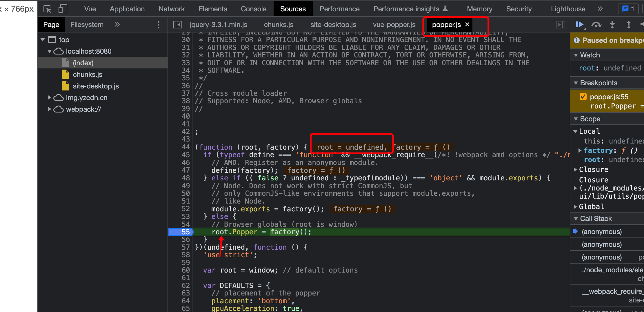Open the jquery-3.3.1.min.js editor tab

tap(219, 25)
